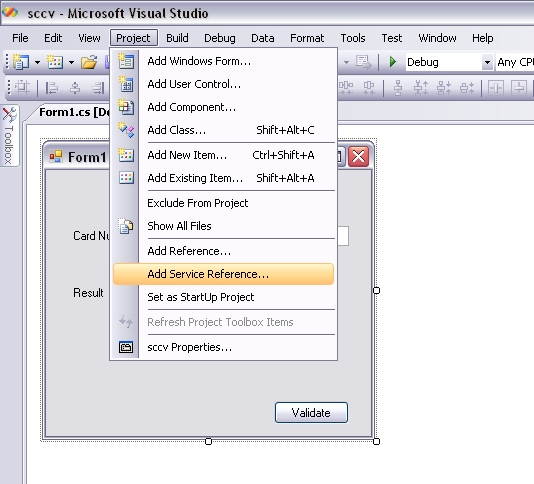Choose Add New Item menu entry

[x=223, y=155]
